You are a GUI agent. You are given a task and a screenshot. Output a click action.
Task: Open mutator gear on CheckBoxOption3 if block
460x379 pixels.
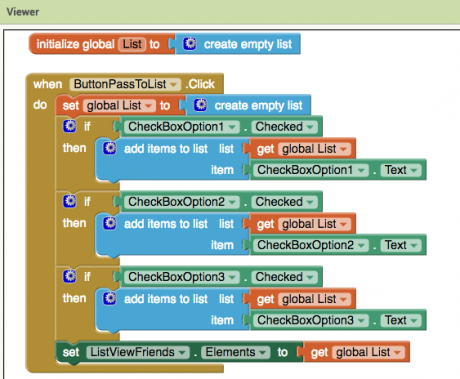coord(70,276)
